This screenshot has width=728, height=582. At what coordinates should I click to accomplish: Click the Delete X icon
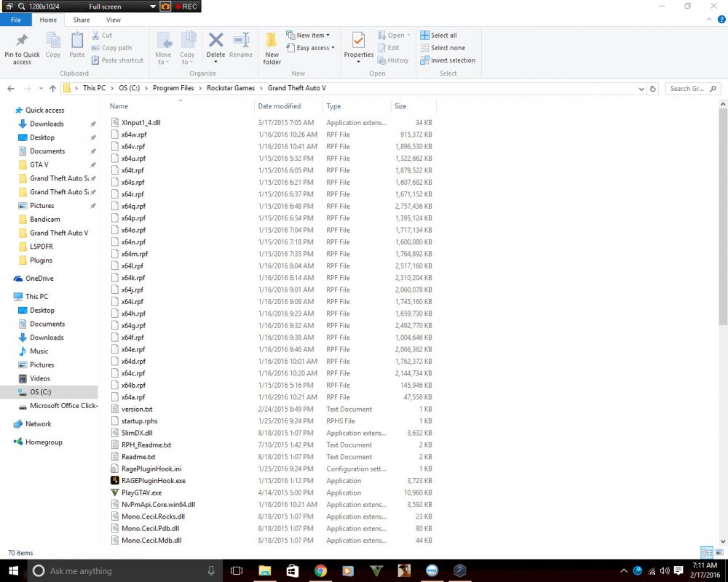pos(215,41)
